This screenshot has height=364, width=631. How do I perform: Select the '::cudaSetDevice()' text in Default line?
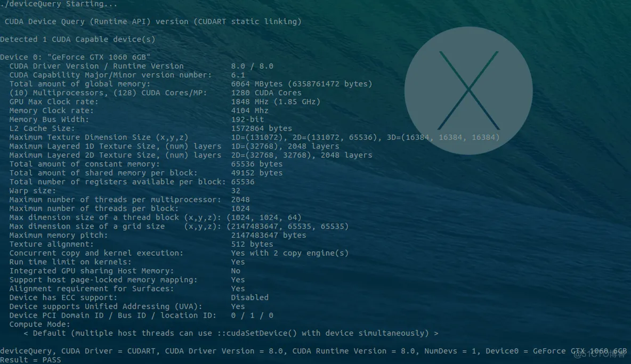pos(257,333)
